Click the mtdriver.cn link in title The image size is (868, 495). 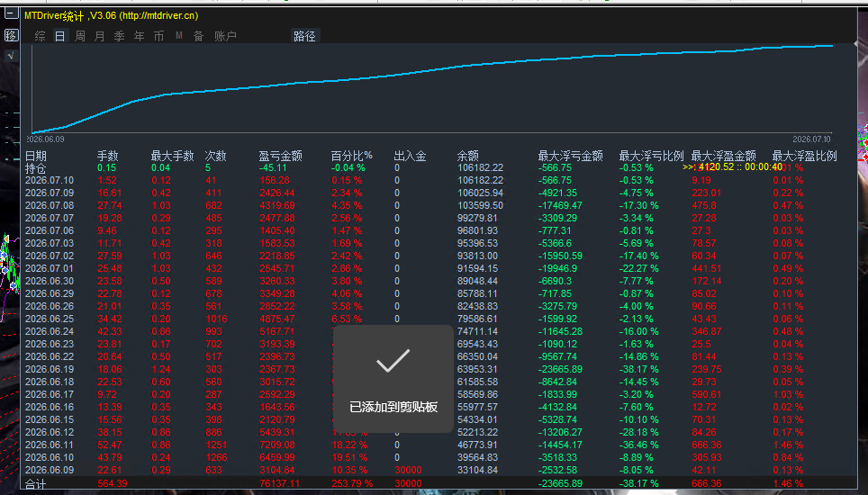pos(158,15)
